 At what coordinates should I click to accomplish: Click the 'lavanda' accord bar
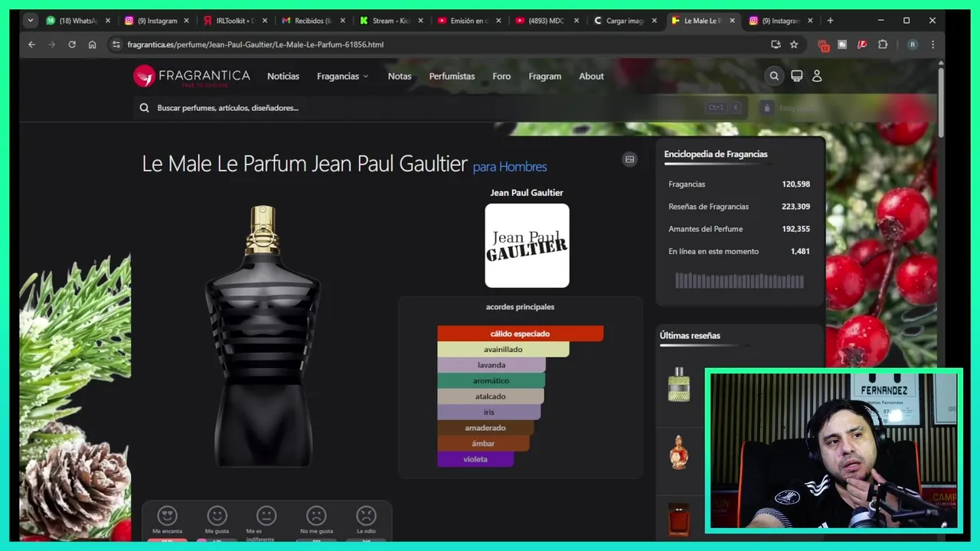[492, 365]
